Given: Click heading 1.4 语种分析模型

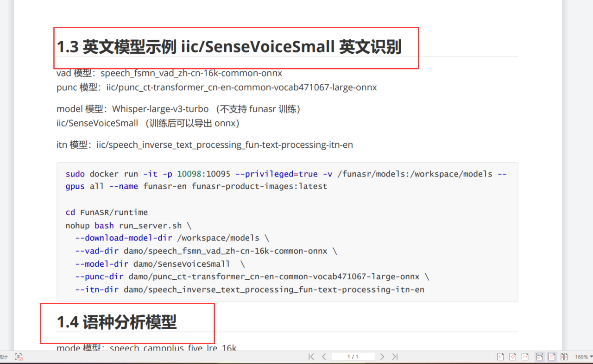Looking at the screenshot, I should pos(117,322).
